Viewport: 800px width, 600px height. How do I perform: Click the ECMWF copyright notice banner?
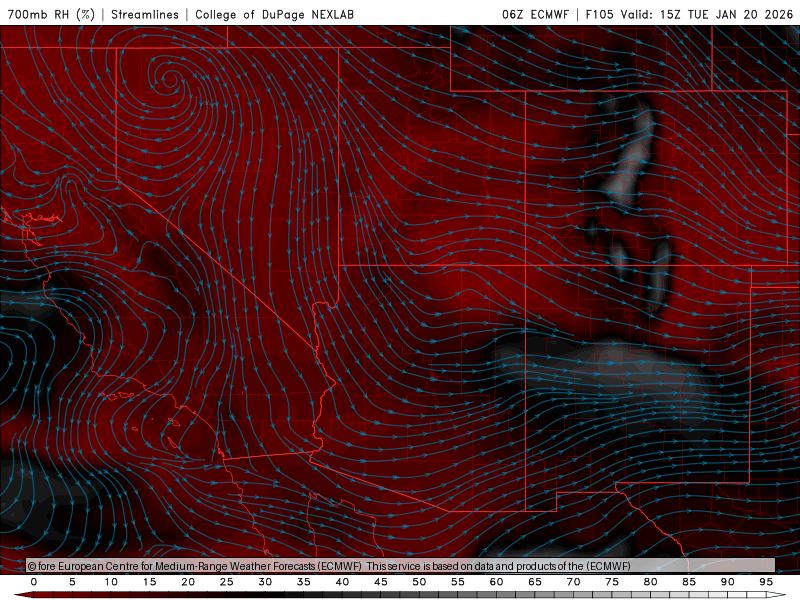(401, 566)
